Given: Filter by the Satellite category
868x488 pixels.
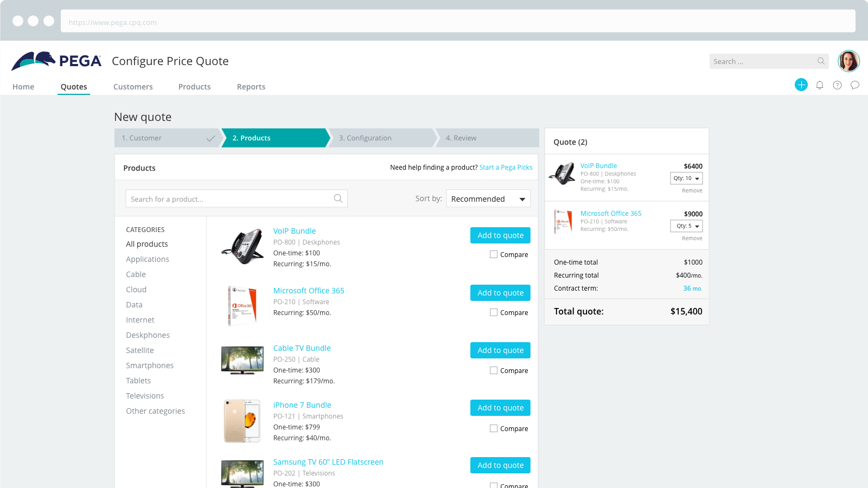Looking at the screenshot, I should (x=140, y=350).
